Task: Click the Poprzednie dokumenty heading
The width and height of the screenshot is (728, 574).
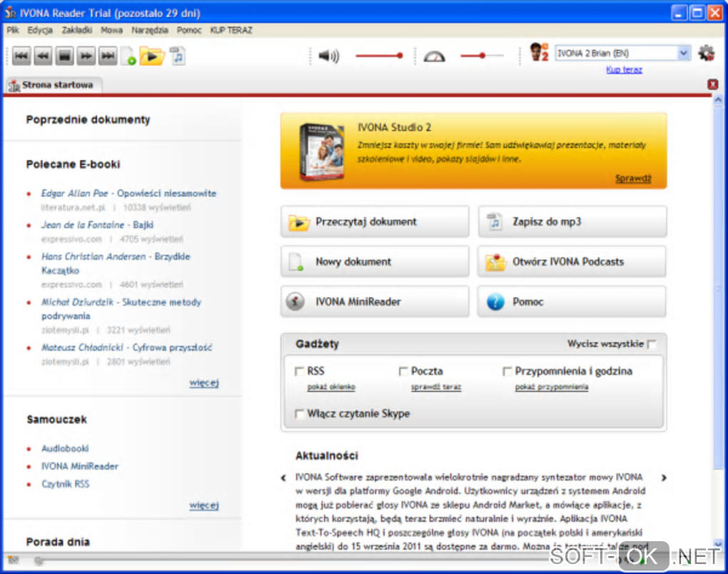Action: point(89,120)
